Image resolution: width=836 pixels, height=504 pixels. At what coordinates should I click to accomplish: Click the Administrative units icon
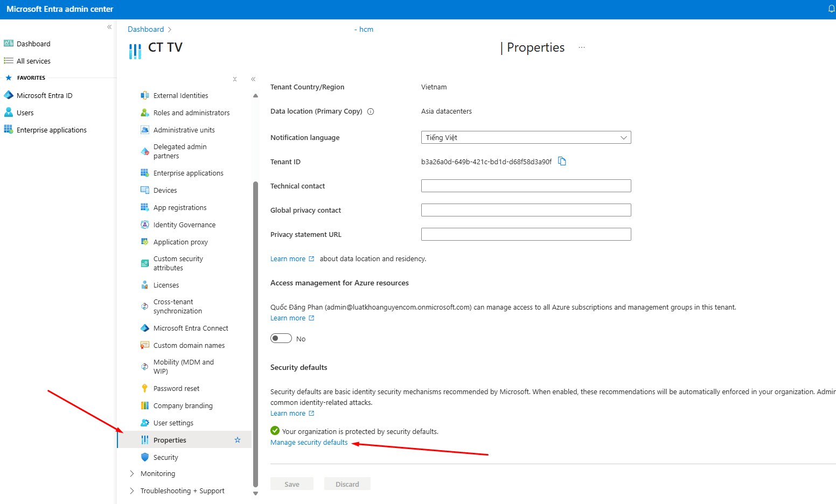[x=145, y=130]
